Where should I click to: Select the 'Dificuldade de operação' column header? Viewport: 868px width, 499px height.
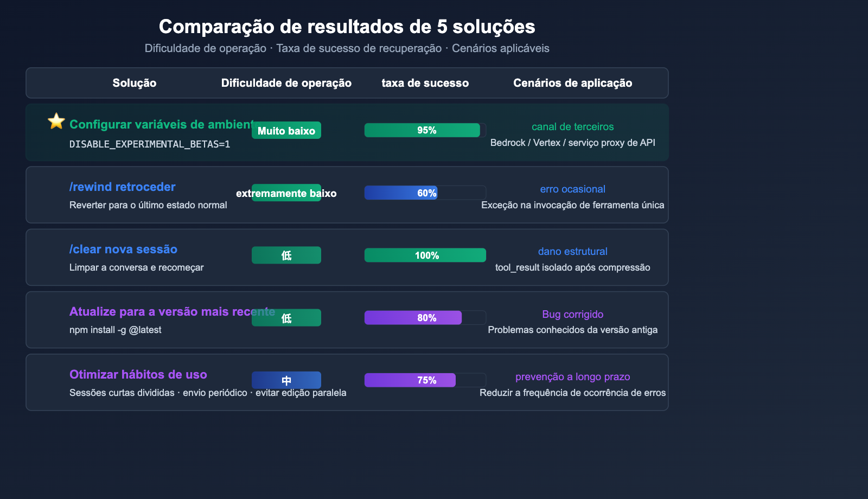pos(286,83)
